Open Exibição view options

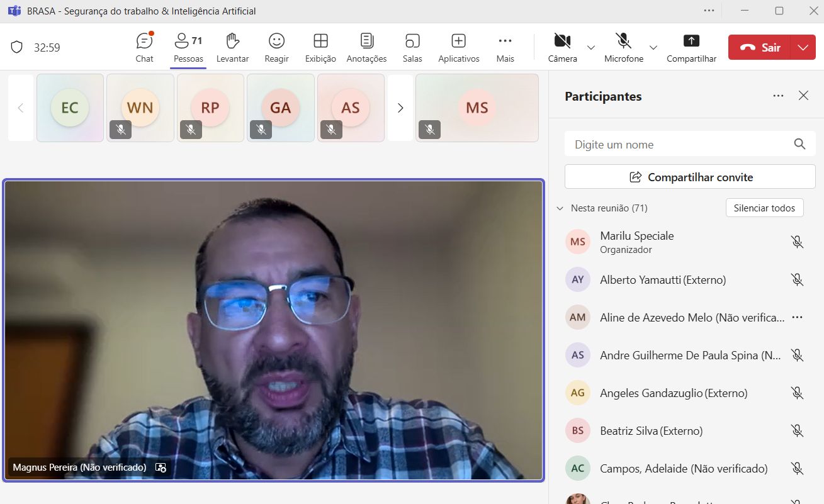(320, 48)
